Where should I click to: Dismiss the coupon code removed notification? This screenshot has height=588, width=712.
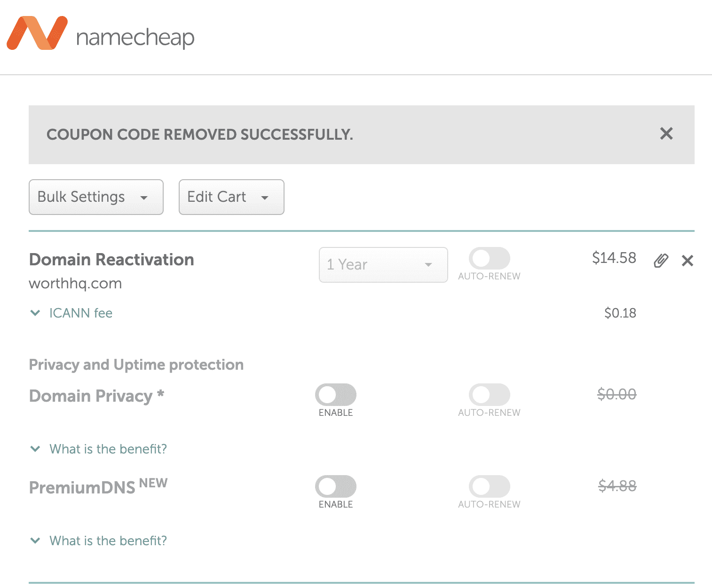click(x=666, y=134)
